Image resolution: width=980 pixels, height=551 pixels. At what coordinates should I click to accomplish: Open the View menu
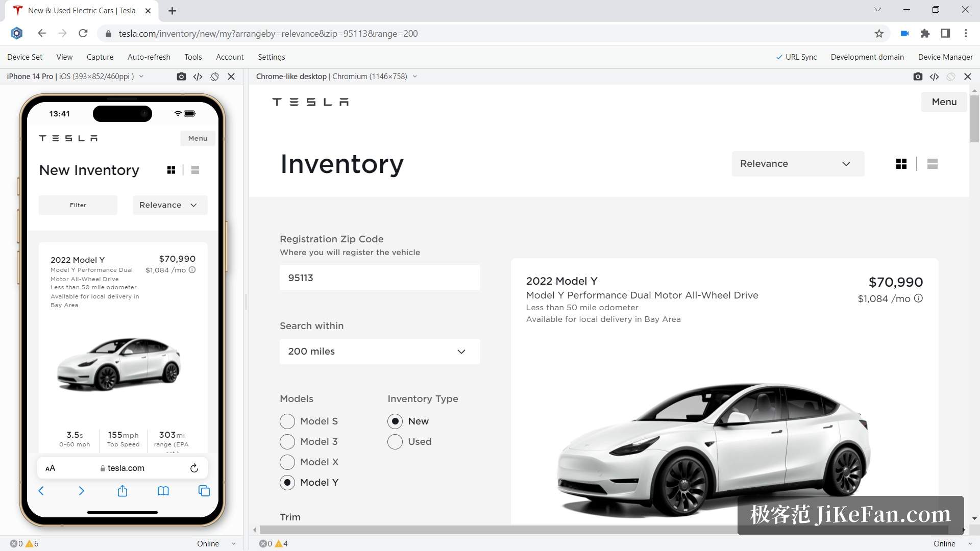(x=64, y=57)
